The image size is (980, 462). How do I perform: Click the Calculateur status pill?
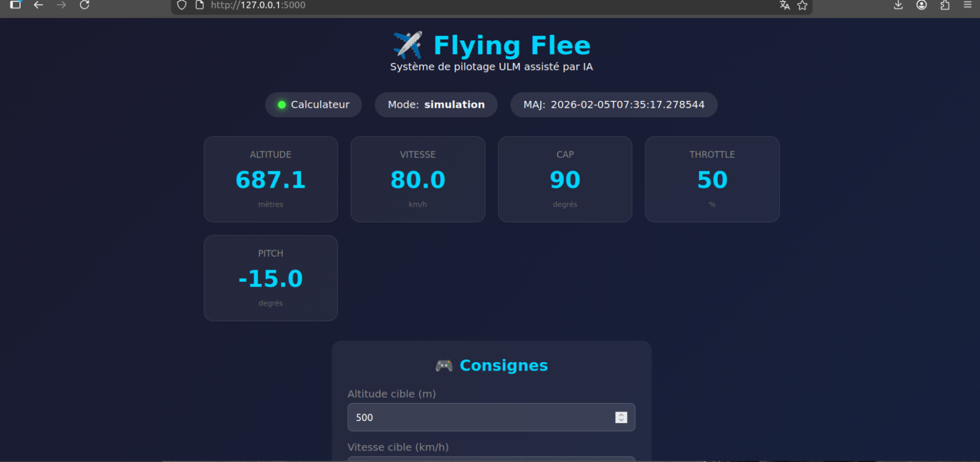pyautogui.click(x=313, y=105)
